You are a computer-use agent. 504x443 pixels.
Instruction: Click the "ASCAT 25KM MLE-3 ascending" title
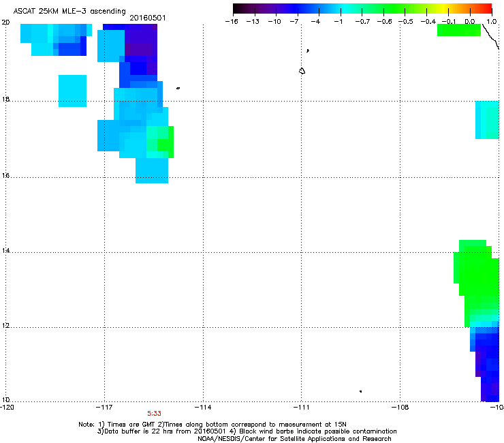tap(69, 11)
